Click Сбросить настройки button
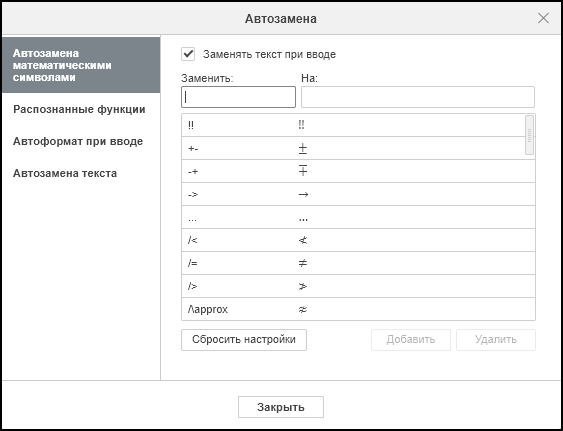The image size is (563, 431). point(244,340)
